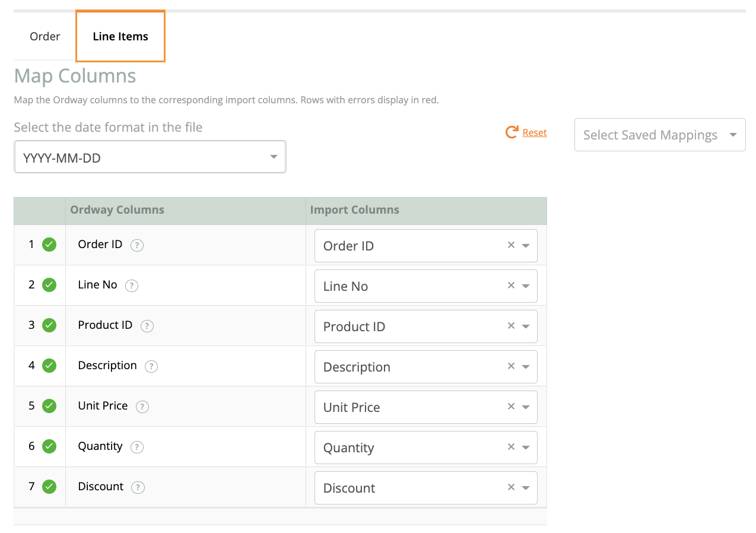Image resolution: width=756 pixels, height=533 pixels.
Task: Click help icon next to Line No
Action: (x=132, y=285)
